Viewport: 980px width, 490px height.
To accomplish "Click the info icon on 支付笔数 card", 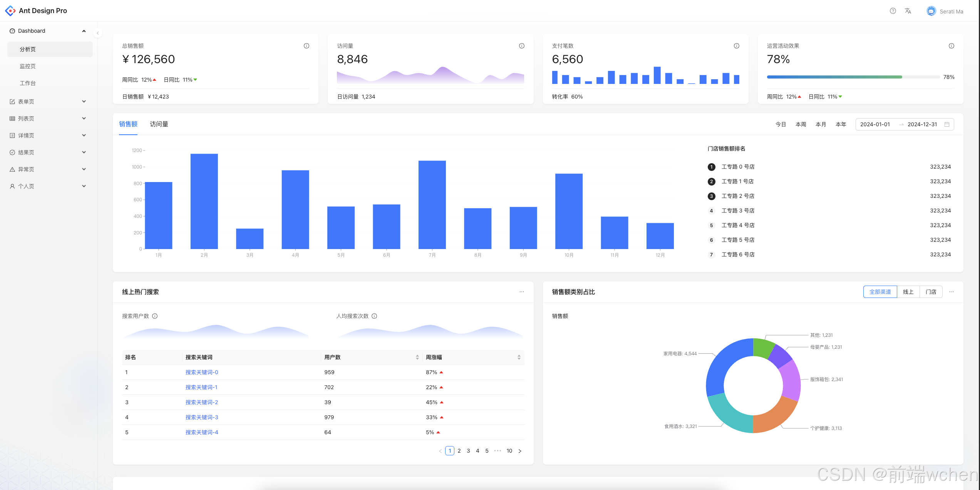I will pyautogui.click(x=736, y=46).
